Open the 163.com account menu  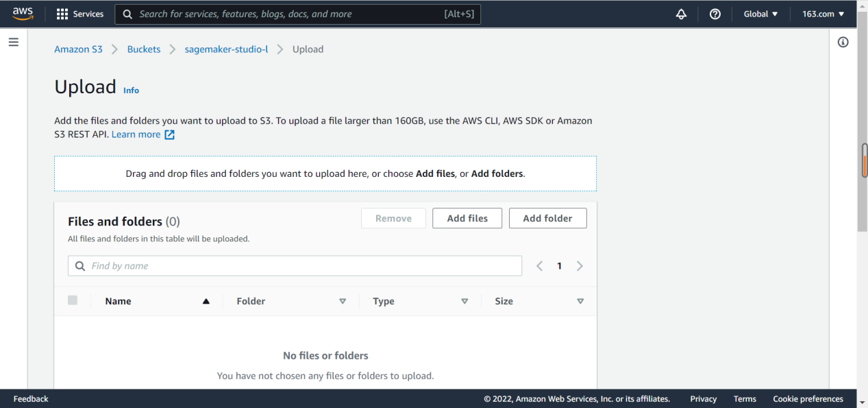(823, 14)
